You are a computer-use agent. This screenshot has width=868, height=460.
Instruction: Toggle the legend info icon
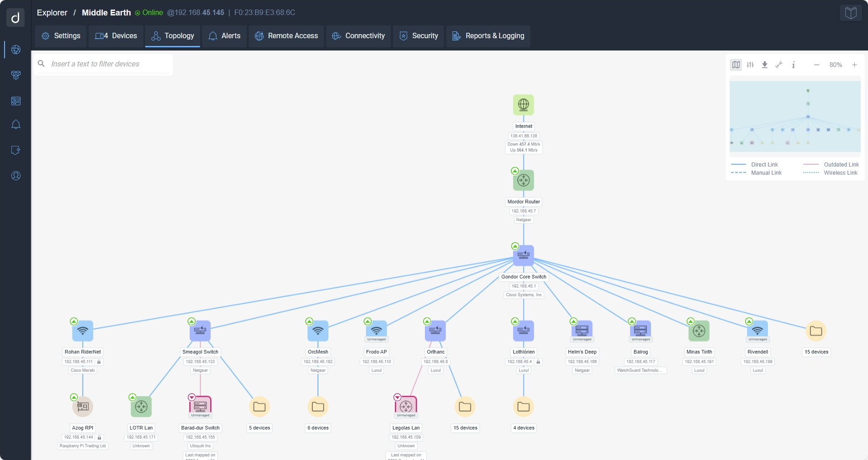(x=793, y=65)
